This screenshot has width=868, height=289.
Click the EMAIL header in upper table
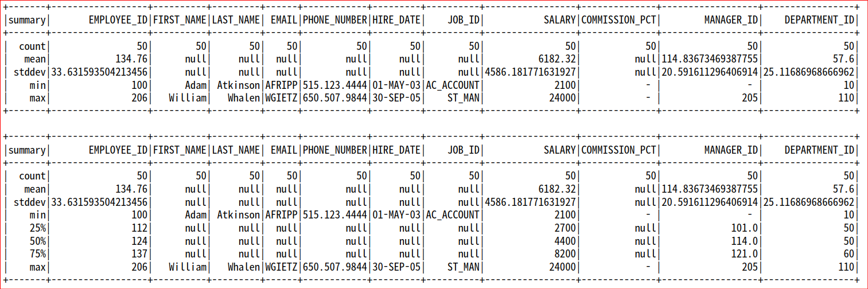click(x=284, y=19)
